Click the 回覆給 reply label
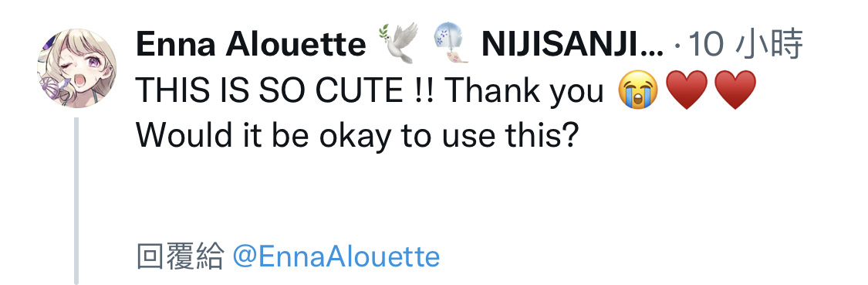This screenshot has width=868, height=285. point(181,257)
